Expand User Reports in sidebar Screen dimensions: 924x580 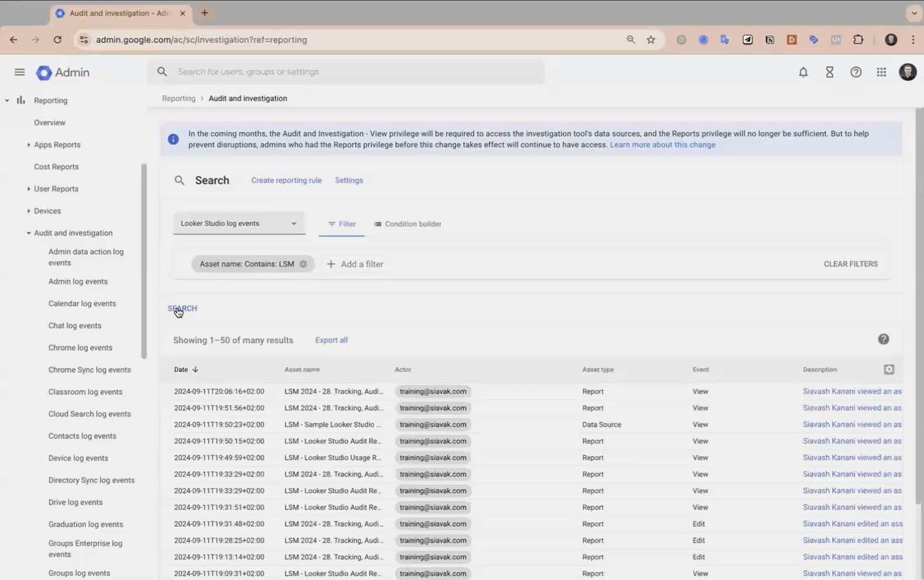click(x=29, y=189)
